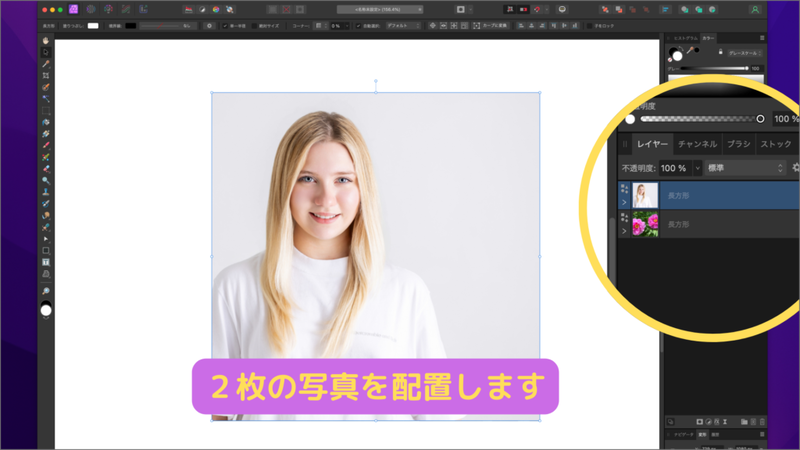
Task: Apply Auto Contrast half-circle icon
Action: point(203,9)
